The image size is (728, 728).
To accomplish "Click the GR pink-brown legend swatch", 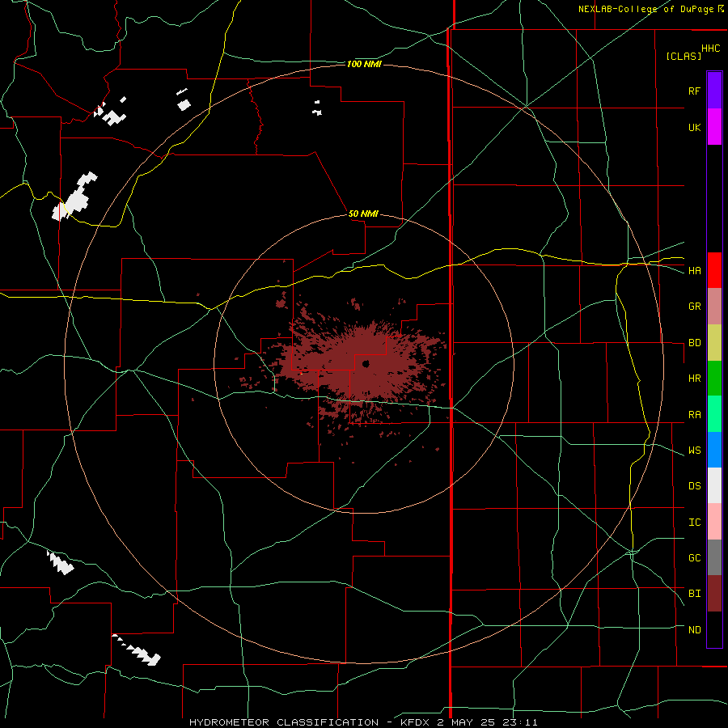I will (x=714, y=307).
